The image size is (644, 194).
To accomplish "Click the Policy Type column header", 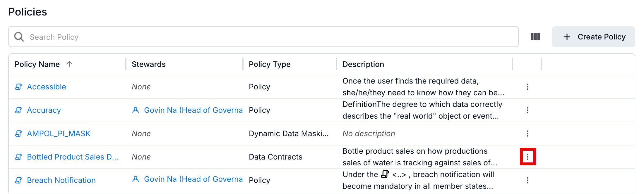I will pos(270,64).
